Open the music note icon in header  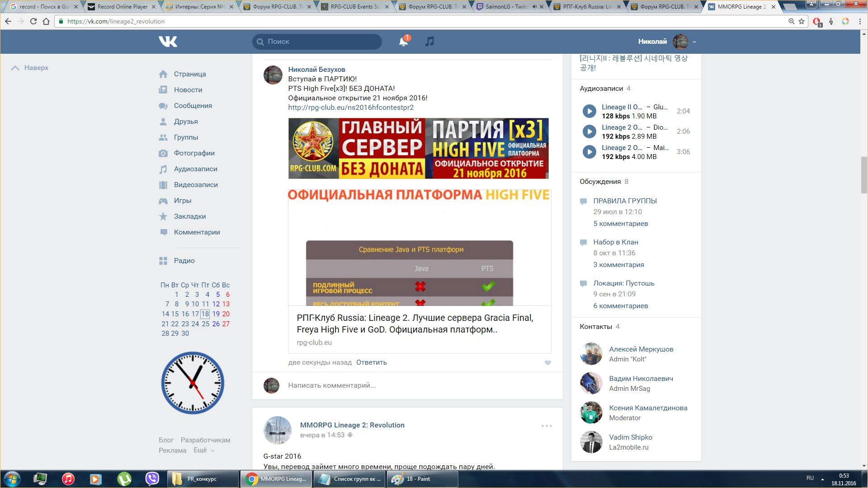[x=429, y=42]
